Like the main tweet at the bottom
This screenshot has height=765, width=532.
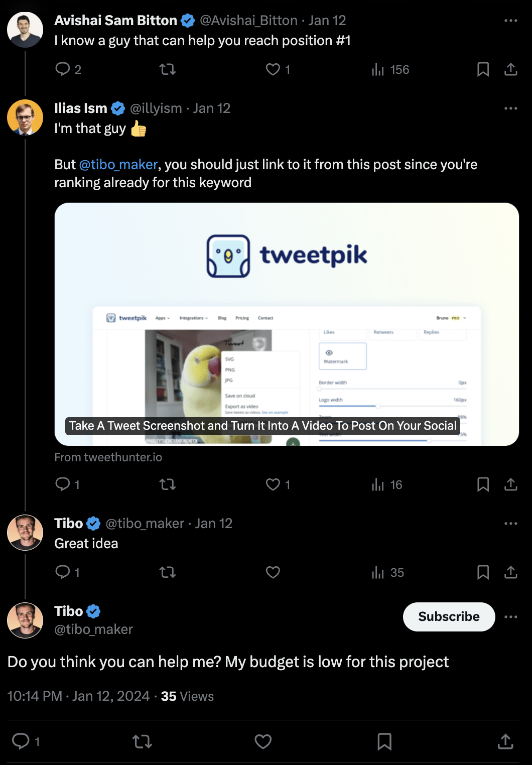pyautogui.click(x=263, y=741)
